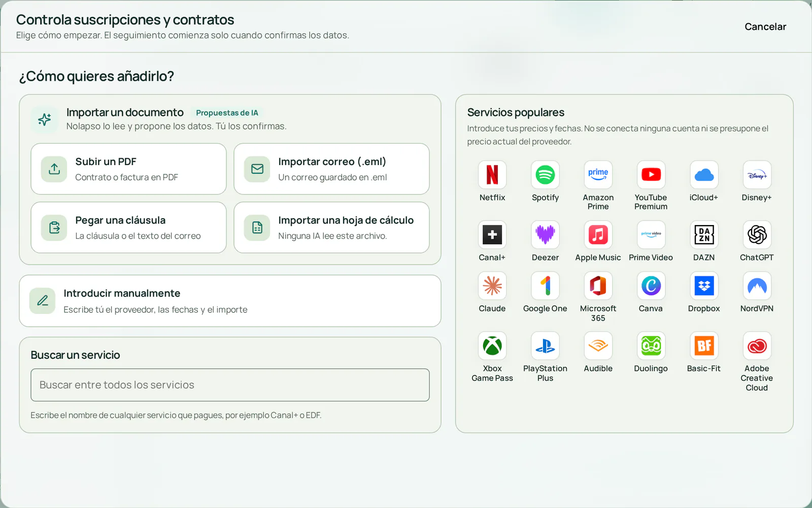Image resolution: width=812 pixels, height=508 pixels.
Task: Choose the Deezer heart icon
Action: coord(545,235)
